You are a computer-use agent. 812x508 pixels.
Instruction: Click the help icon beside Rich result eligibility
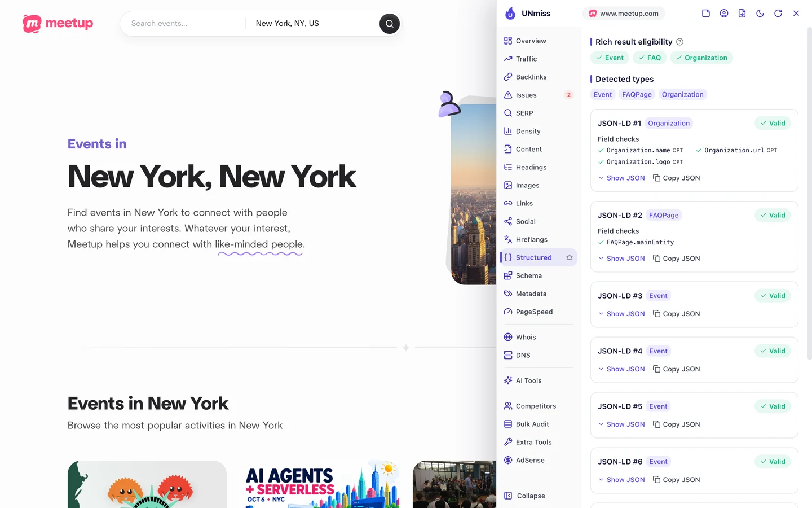click(680, 42)
